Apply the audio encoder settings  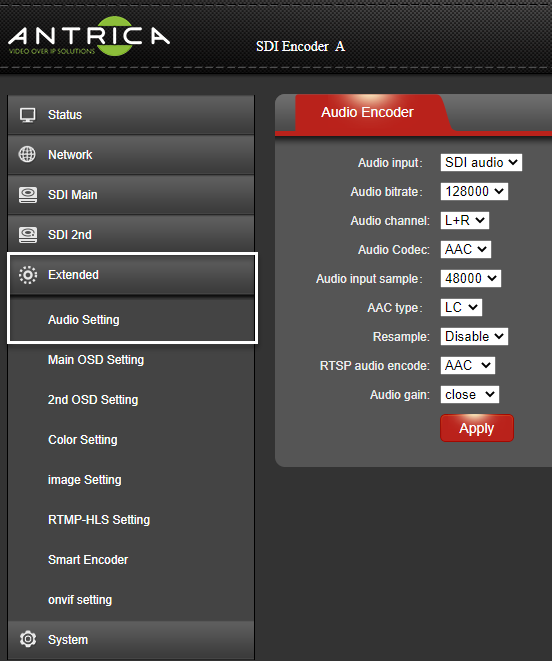click(x=477, y=428)
